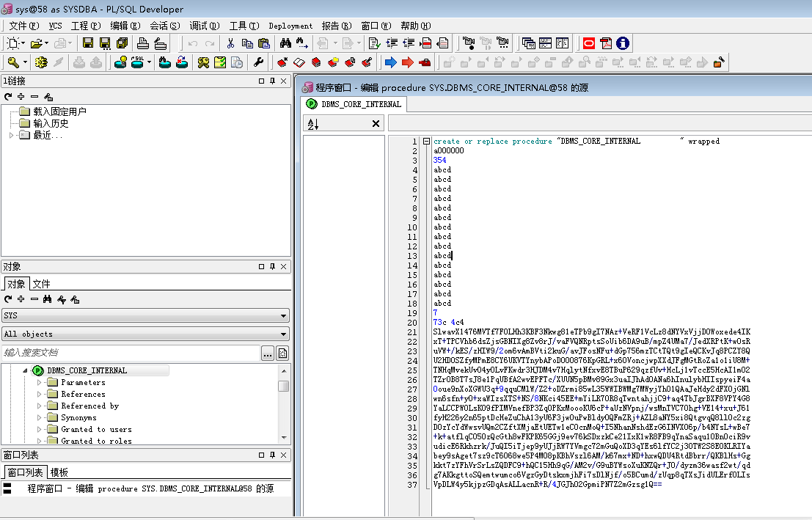The height and width of the screenshot is (520, 812).
Task: Click the refresh icon in connection panel
Action: click(x=8, y=97)
